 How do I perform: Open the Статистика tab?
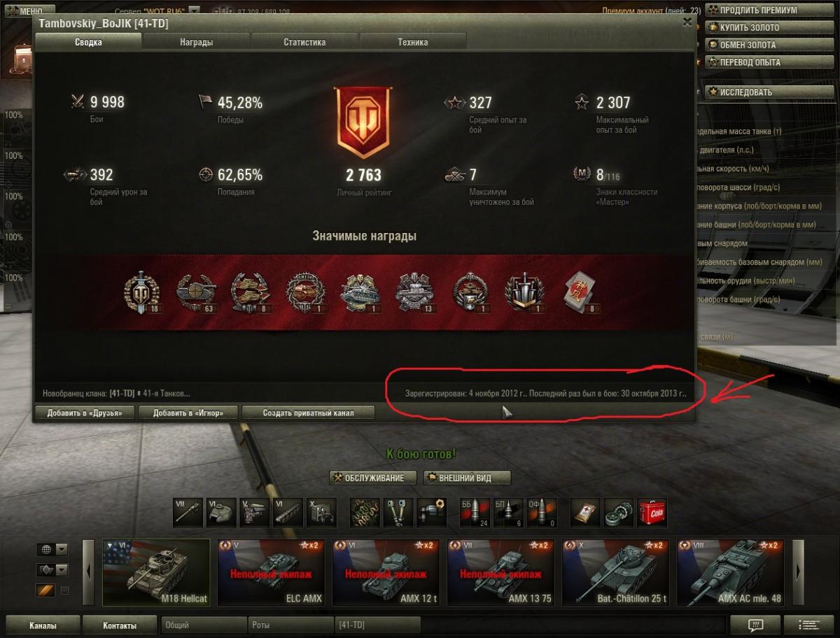click(304, 42)
